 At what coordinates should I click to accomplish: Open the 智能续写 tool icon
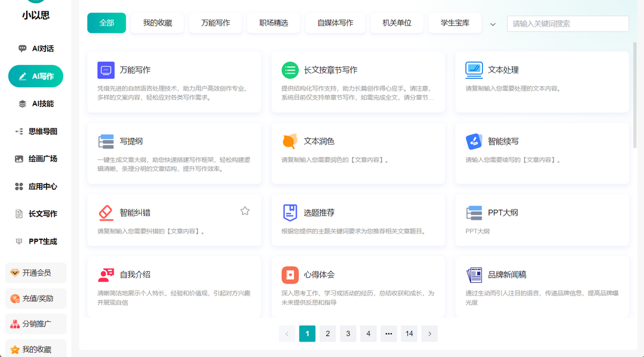click(x=473, y=141)
